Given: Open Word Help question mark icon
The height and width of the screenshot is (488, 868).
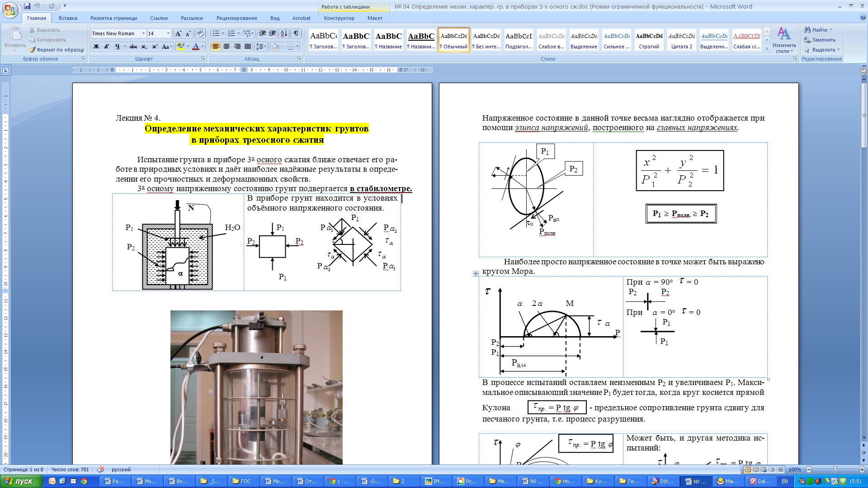Looking at the screenshot, I should [x=863, y=18].
